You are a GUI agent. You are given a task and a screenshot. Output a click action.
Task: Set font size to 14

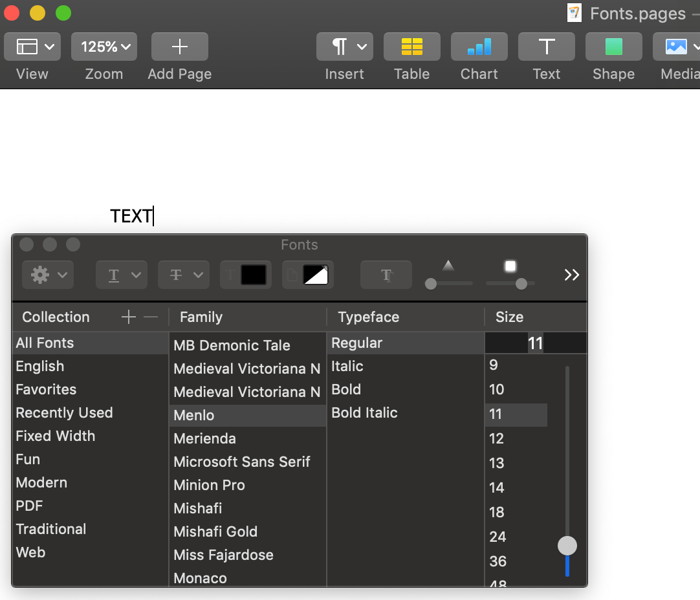click(516, 487)
